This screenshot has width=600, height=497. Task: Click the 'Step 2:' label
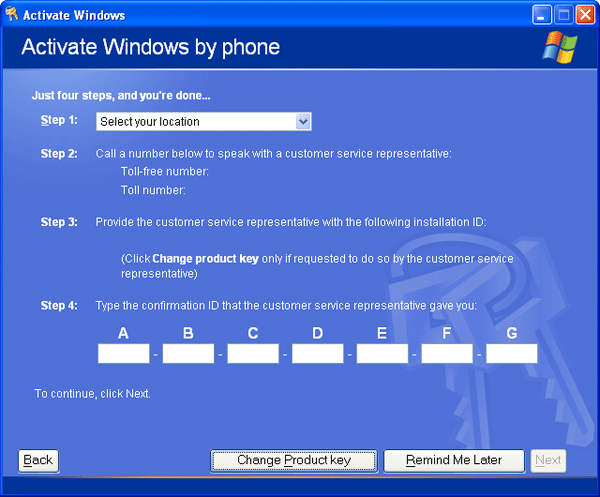[x=59, y=154]
